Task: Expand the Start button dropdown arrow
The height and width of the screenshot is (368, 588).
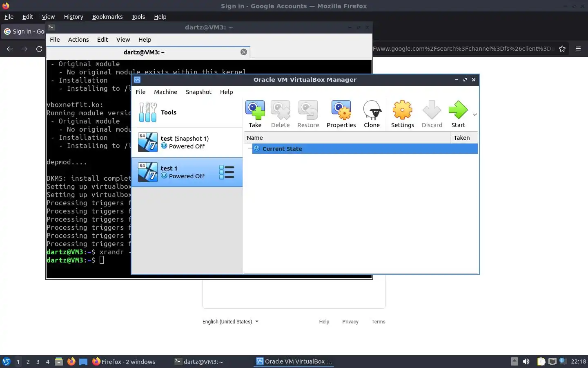Action: [474, 114]
